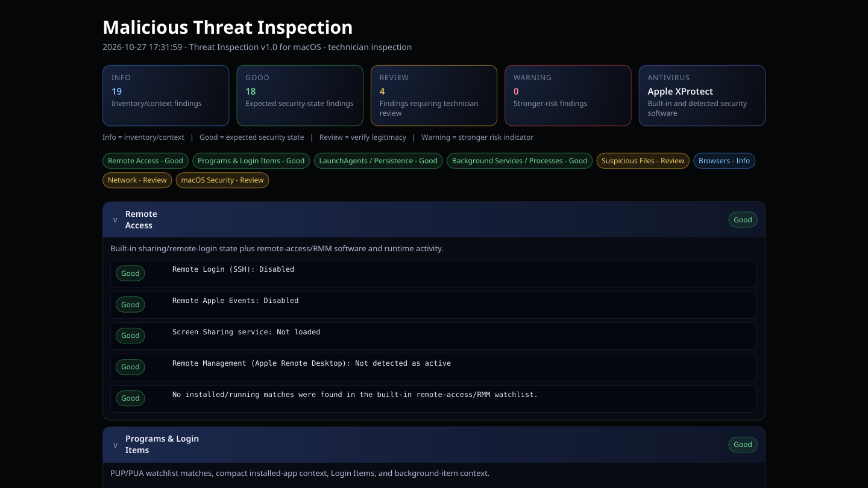868x488 pixels.
Task: Click the Built-in sharing/remote-login description text
Action: tap(277, 248)
